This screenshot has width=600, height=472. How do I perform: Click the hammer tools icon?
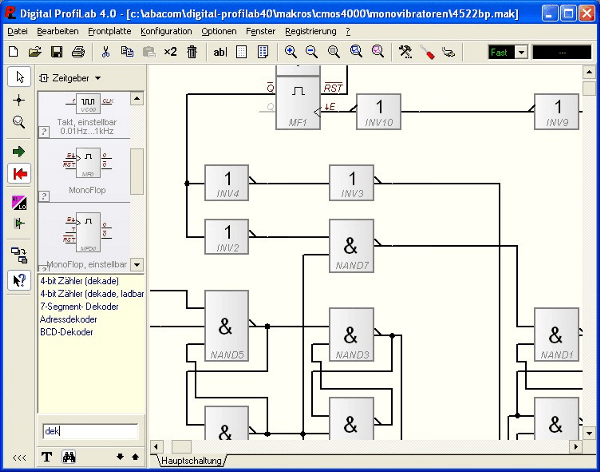(405, 52)
